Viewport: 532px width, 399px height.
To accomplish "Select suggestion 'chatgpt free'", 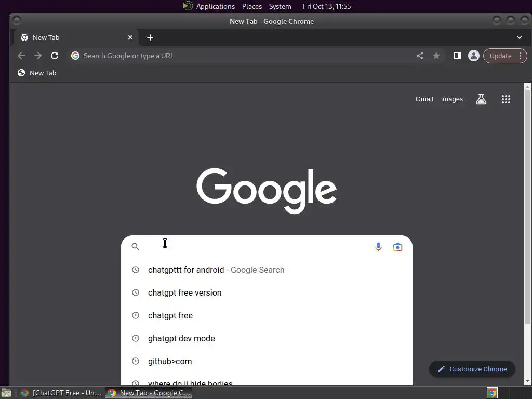I will tap(267, 315).
